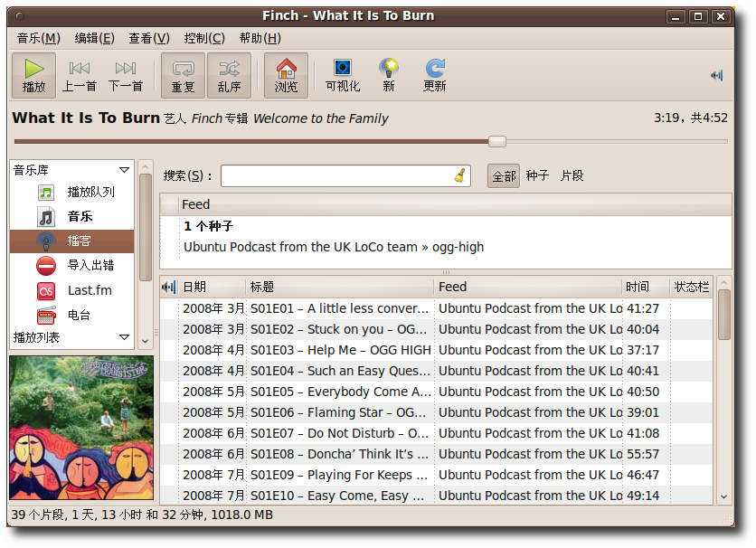Select the 导入出错 import errors source
This screenshot has width=756, height=548.
tap(71, 266)
